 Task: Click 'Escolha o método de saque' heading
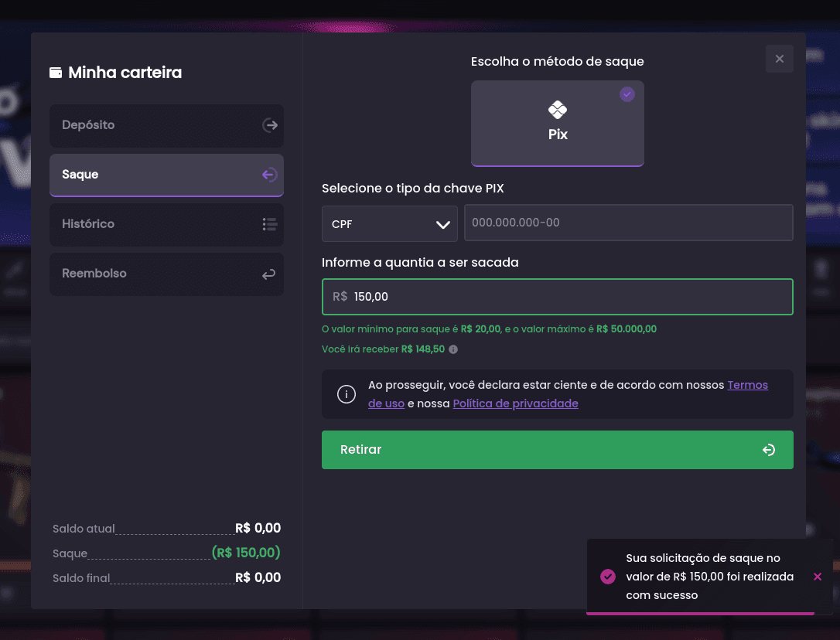pyautogui.click(x=557, y=62)
